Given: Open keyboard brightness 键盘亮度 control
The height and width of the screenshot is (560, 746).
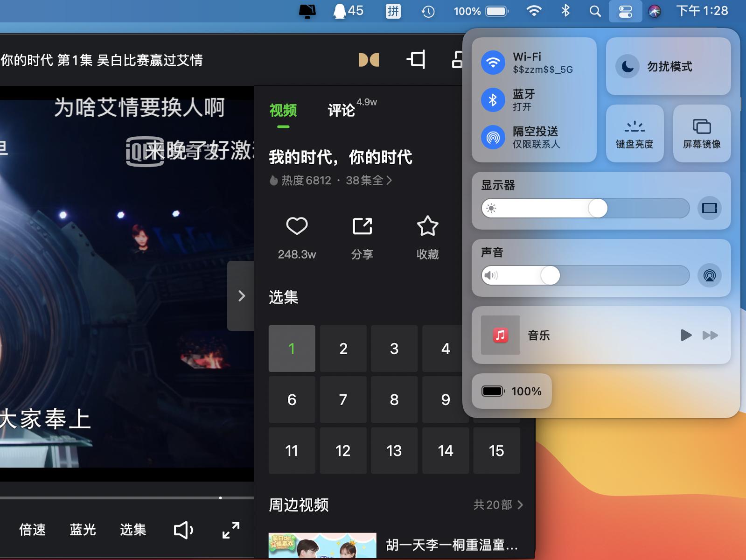Looking at the screenshot, I should pyautogui.click(x=634, y=133).
